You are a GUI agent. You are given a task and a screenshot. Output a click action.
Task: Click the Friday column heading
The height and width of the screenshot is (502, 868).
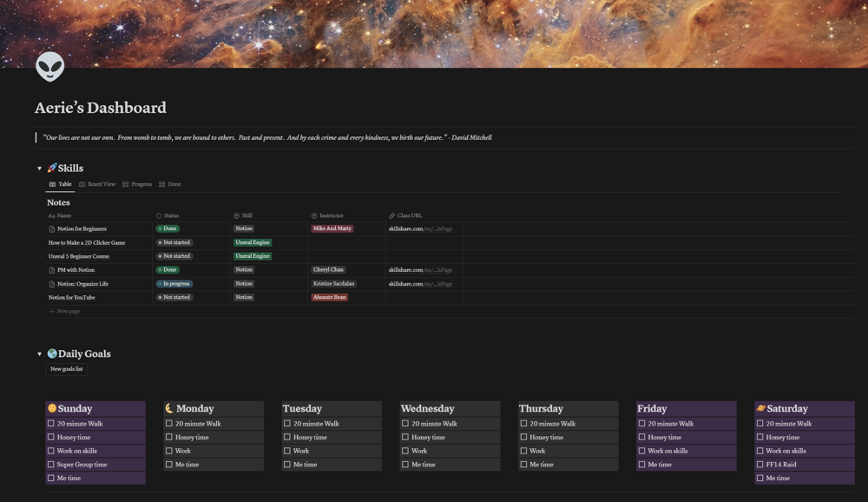[652, 408]
